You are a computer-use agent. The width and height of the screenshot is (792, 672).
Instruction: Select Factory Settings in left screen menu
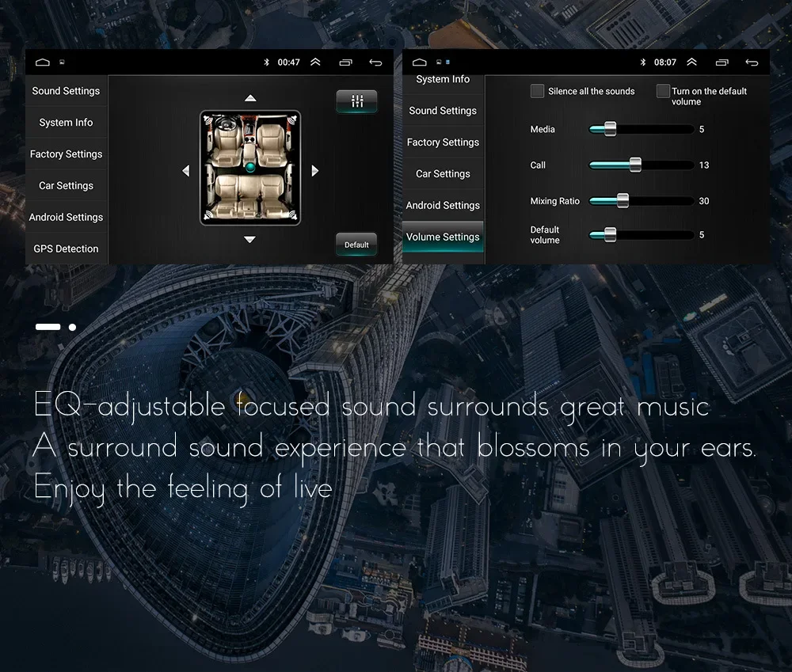click(67, 154)
